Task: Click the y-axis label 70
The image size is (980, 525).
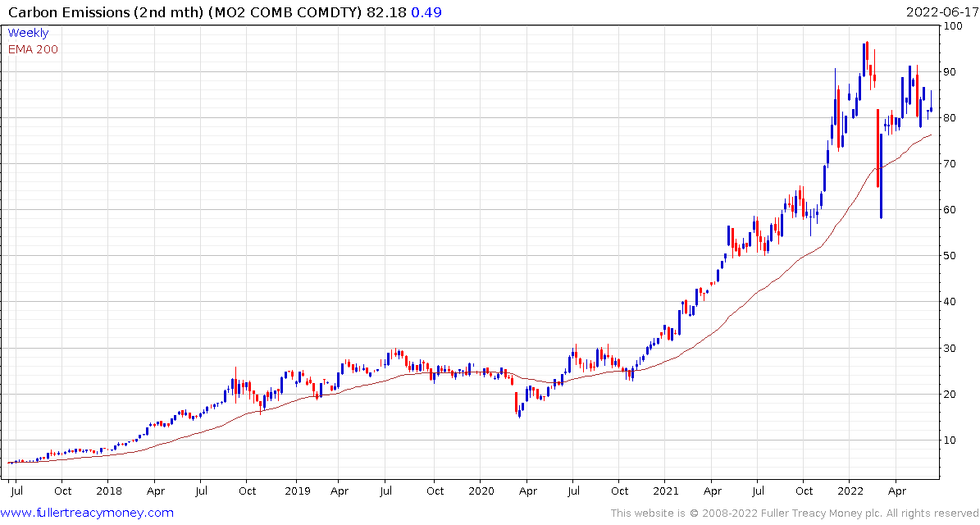Action: (x=951, y=164)
